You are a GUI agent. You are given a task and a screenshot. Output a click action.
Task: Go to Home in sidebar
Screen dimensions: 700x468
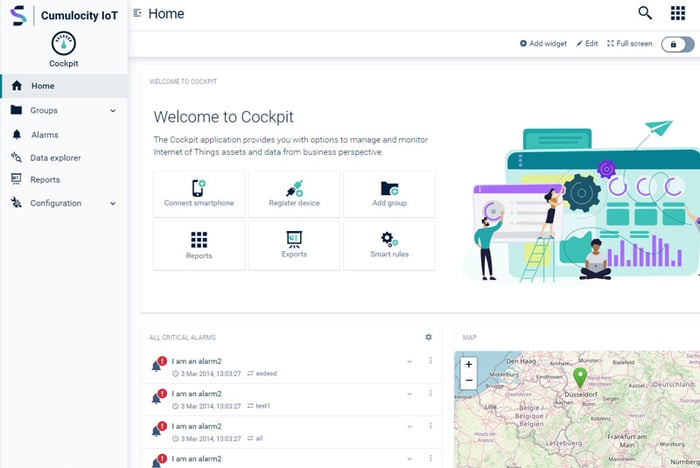[64, 86]
